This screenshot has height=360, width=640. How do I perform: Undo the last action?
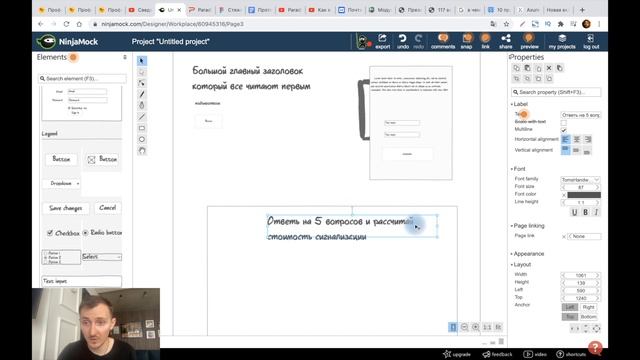(402, 41)
